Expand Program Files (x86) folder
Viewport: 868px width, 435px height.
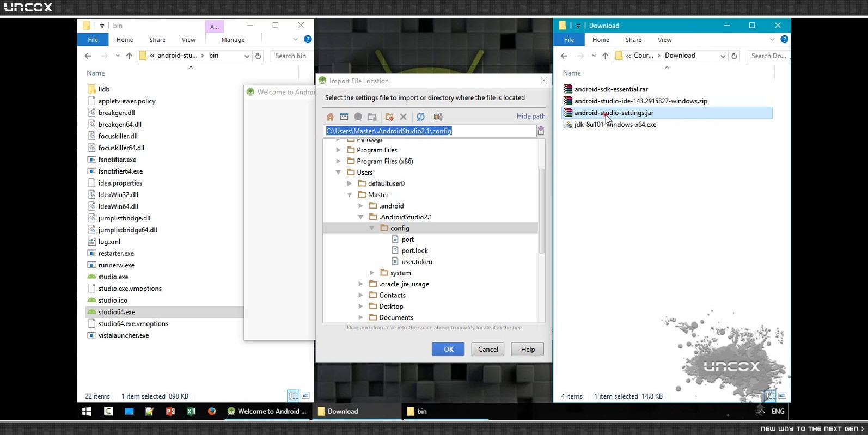tap(339, 161)
